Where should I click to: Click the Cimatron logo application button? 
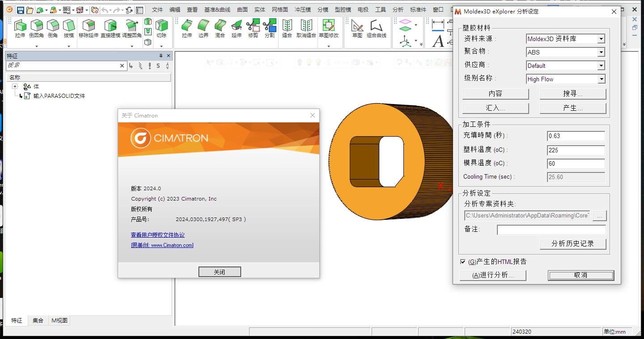(9, 10)
